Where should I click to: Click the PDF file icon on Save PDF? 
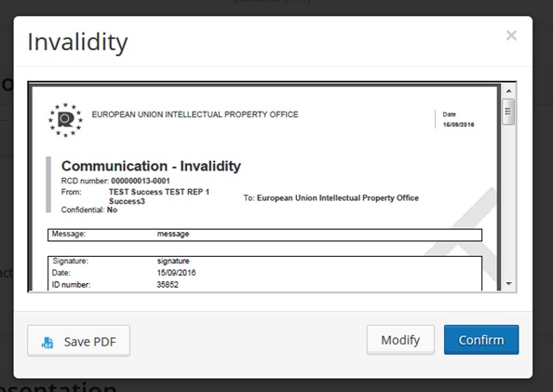tap(47, 342)
